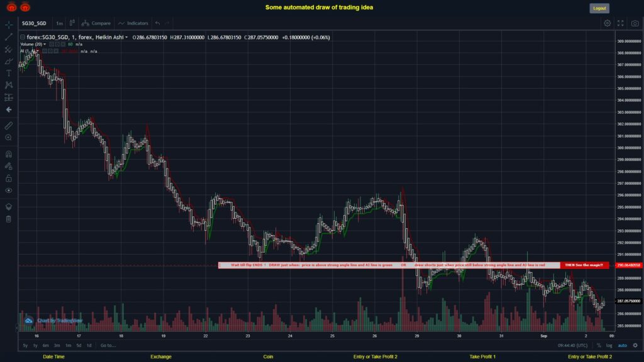Click the 09:44:40 (UTC) timezone selector
Screen dimensions: 644x362
[572, 346]
